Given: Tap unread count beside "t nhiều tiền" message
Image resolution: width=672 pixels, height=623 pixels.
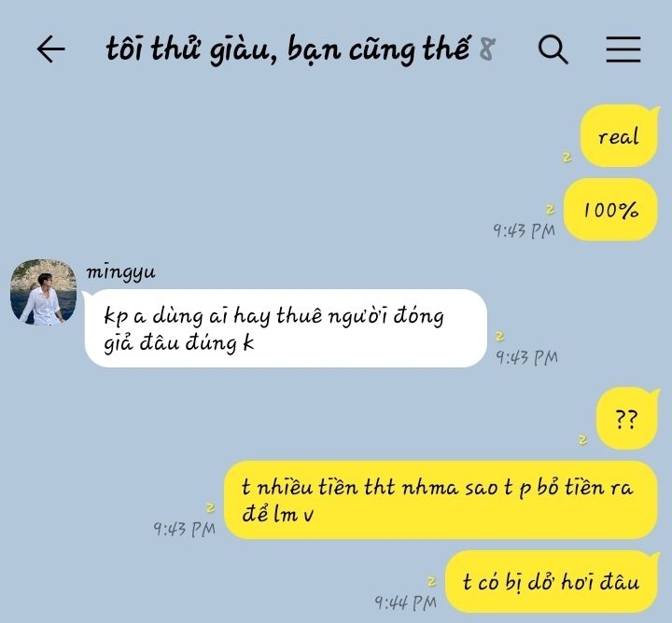Looking at the screenshot, I should 210,508.
